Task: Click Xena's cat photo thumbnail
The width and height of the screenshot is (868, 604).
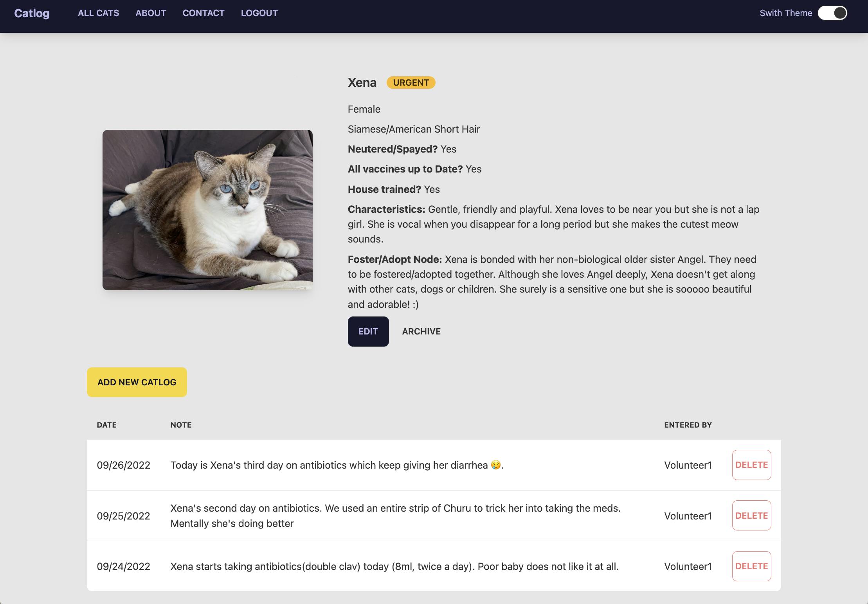Action: coord(207,209)
